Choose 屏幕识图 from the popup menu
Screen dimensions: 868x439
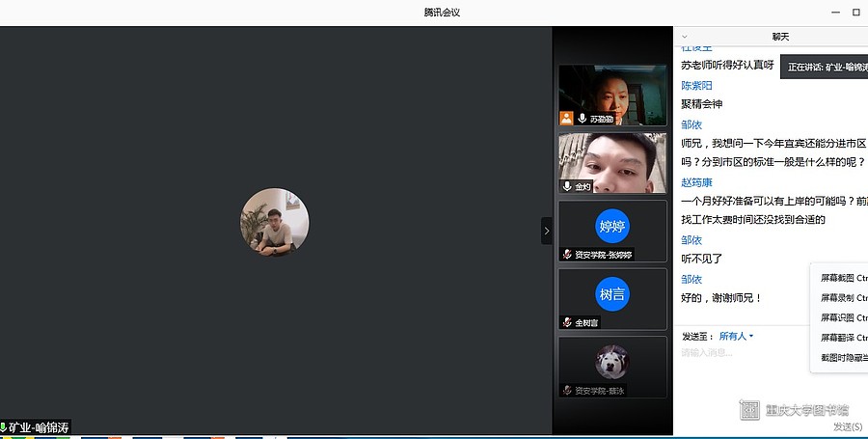coord(843,317)
